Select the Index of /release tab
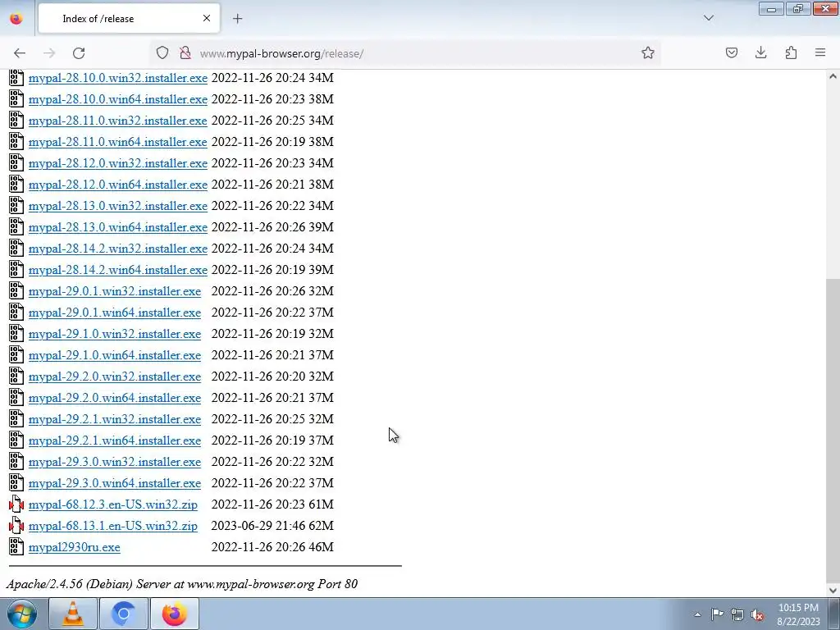Image resolution: width=840 pixels, height=630 pixels. [129, 19]
